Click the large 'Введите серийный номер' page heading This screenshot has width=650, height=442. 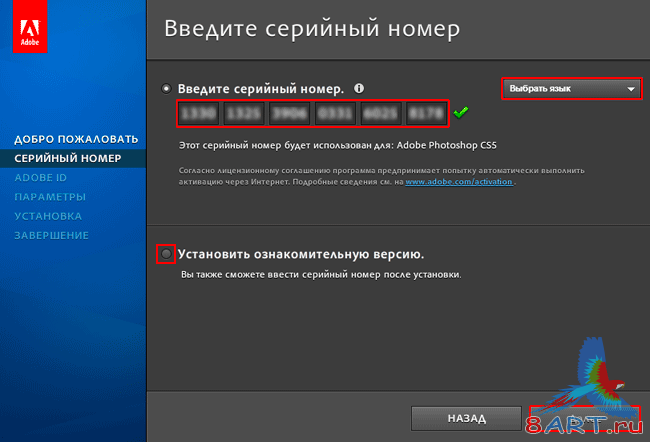pyautogui.click(x=312, y=29)
